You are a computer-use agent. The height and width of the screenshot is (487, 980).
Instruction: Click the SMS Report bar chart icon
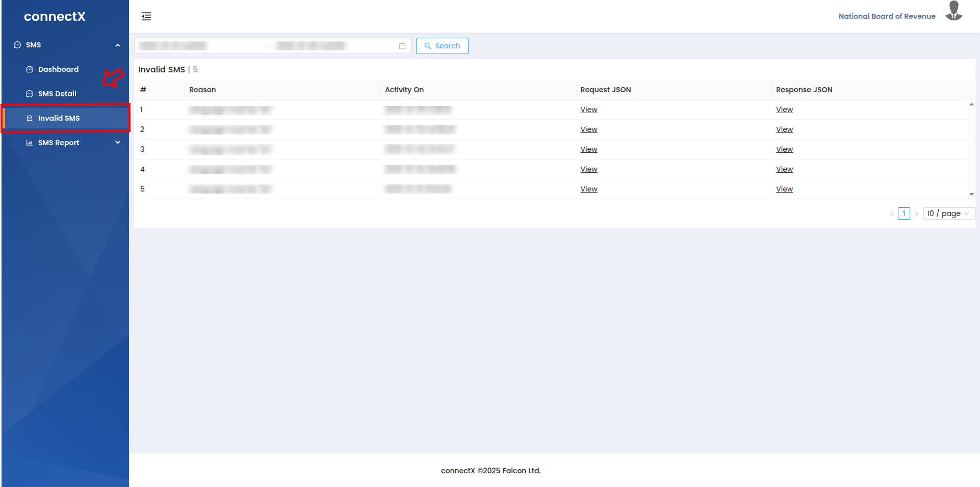coord(30,143)
